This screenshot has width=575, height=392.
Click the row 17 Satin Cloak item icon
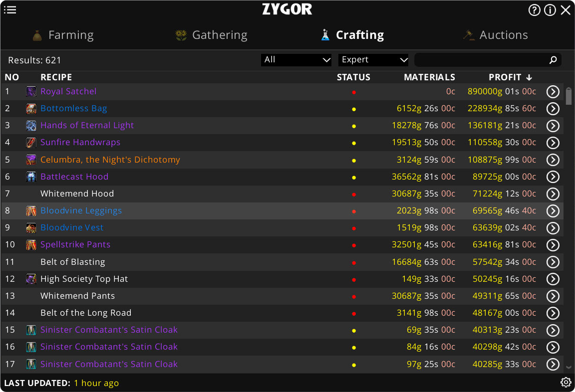coord(31,364)
